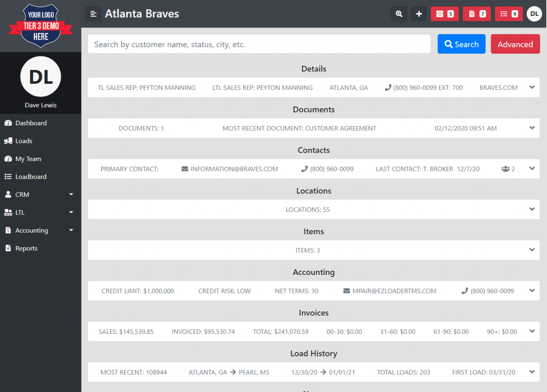
Task: Click the LTL pallet icon
Action: [x=8, y=212]
